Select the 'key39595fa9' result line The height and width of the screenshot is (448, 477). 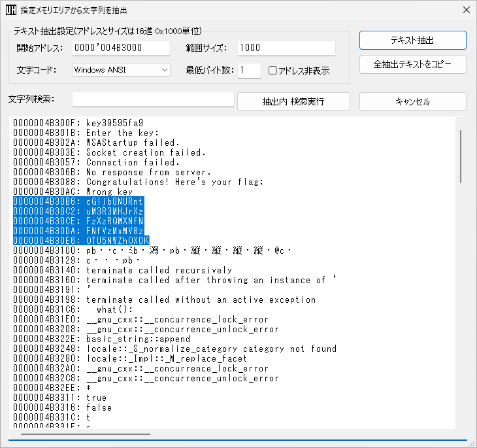click(x=114, y=123)
